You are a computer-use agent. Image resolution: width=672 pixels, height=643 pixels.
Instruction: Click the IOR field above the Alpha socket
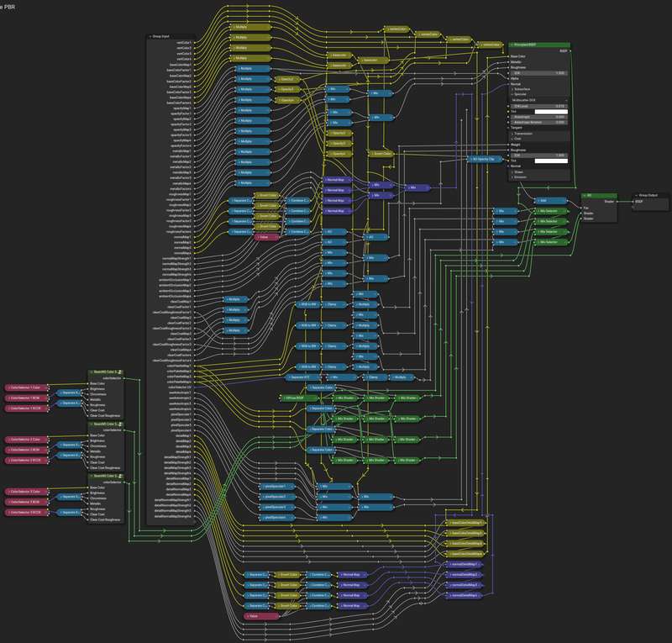[x=539, y=73]
